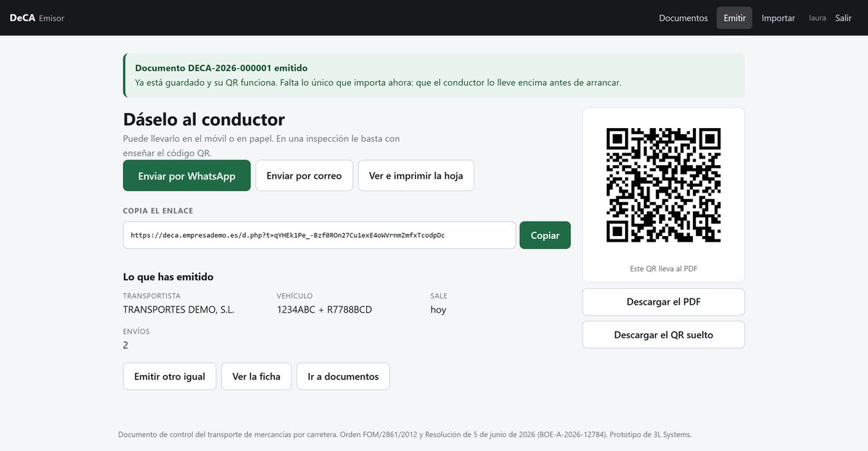Open Ver e imprimir la hoja
This screenshot has width=868, height=451.
click(x=416, y=176)
